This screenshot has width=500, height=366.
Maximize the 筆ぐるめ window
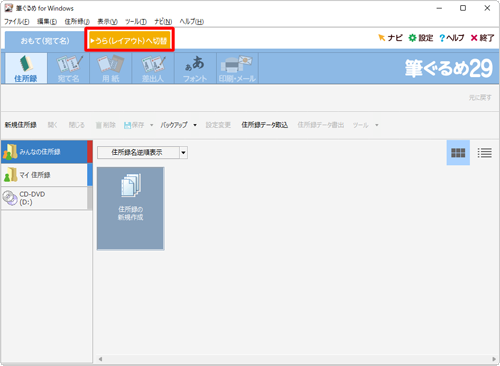(x=463, y=8)
